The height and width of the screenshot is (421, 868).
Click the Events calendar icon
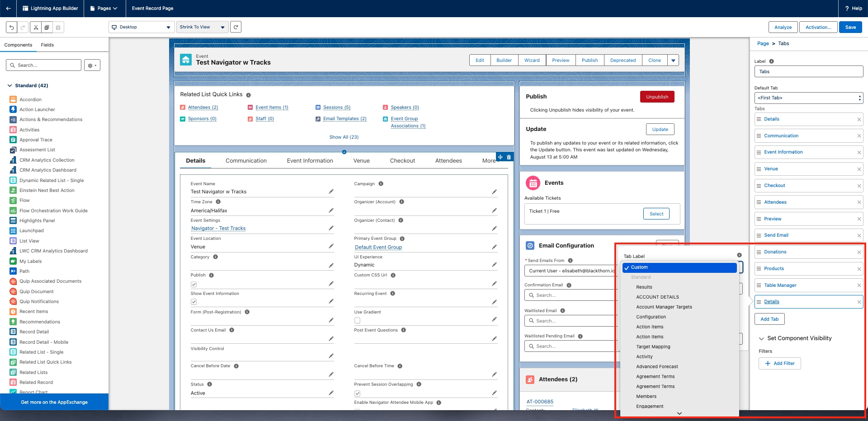coord(533,183)
